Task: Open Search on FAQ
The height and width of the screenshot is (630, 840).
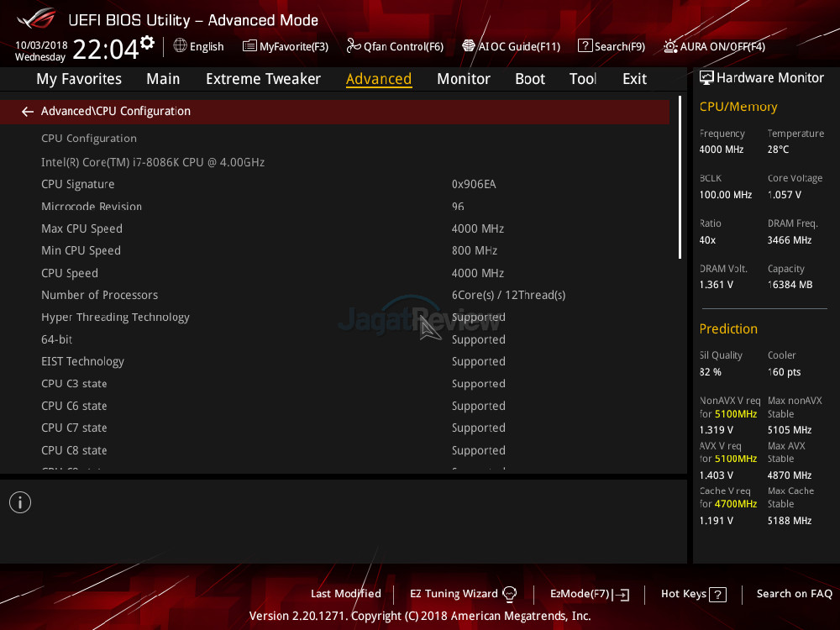Action: click(x=795, y=594)
